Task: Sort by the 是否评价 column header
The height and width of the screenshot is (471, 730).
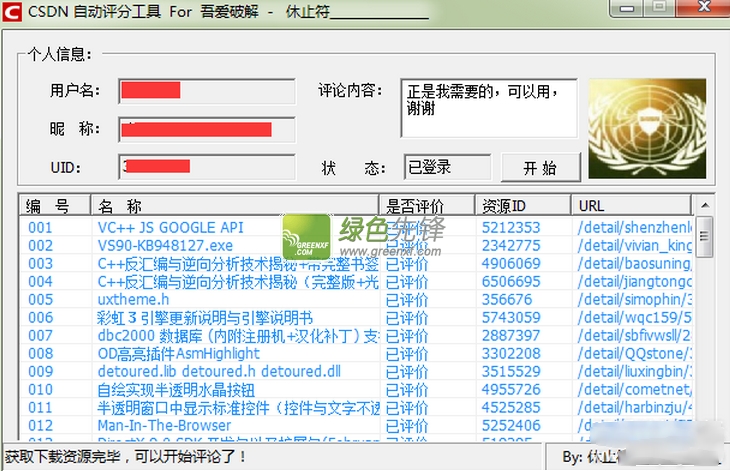Action: [427, 205]
